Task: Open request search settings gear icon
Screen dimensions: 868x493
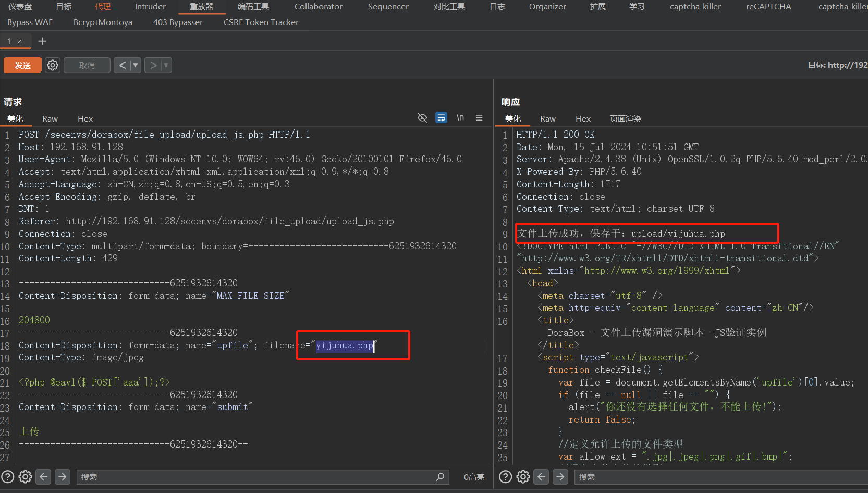Action: coord(25,477)
